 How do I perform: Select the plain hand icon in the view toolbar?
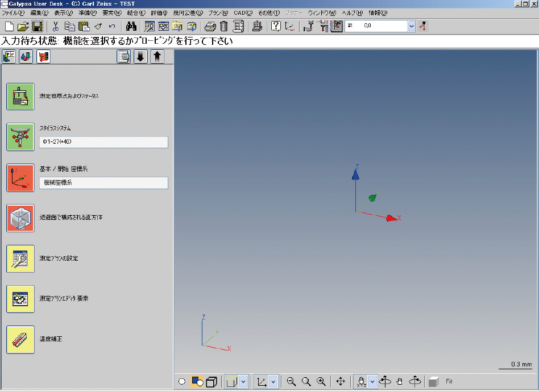click(400, 381)
